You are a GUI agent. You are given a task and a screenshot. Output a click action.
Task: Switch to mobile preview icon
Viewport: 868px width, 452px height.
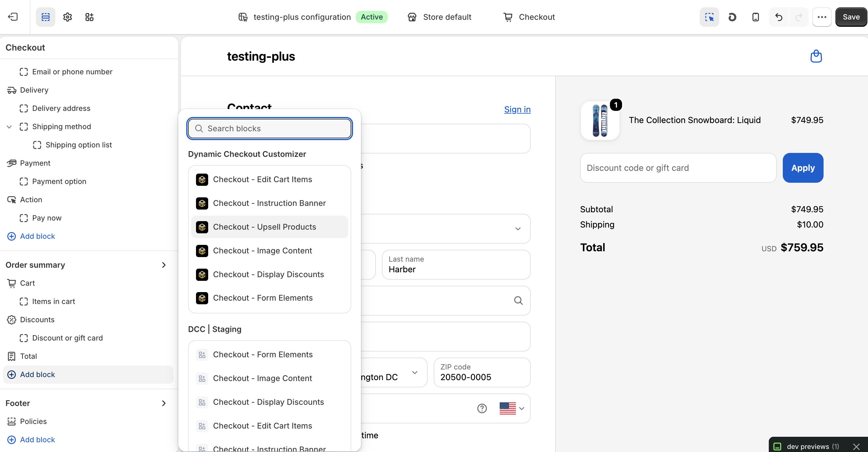(x=755, y=17)
